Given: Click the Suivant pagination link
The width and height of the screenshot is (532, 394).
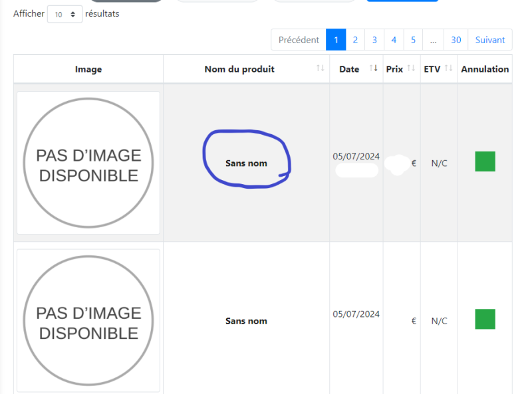Looking at the screenshot, I should coord(490,40).
